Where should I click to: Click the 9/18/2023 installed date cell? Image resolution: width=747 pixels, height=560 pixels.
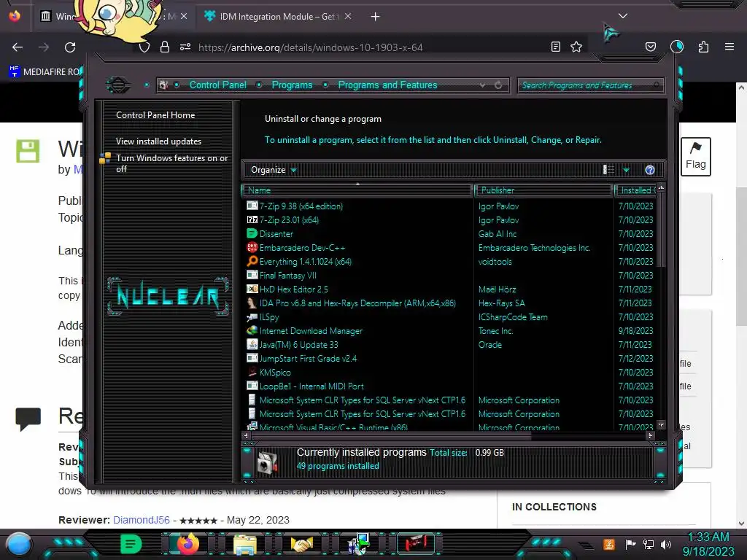tap(635, 331)
